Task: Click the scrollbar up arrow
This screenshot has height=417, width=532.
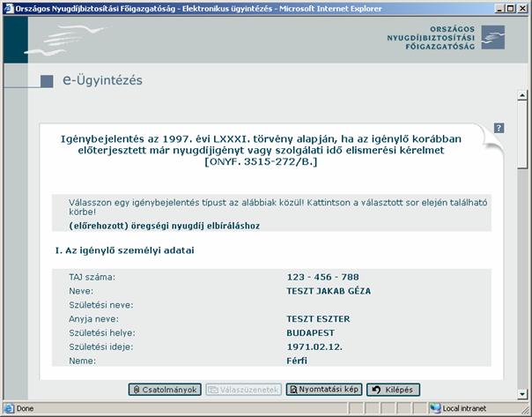Action: coord(522,95)
